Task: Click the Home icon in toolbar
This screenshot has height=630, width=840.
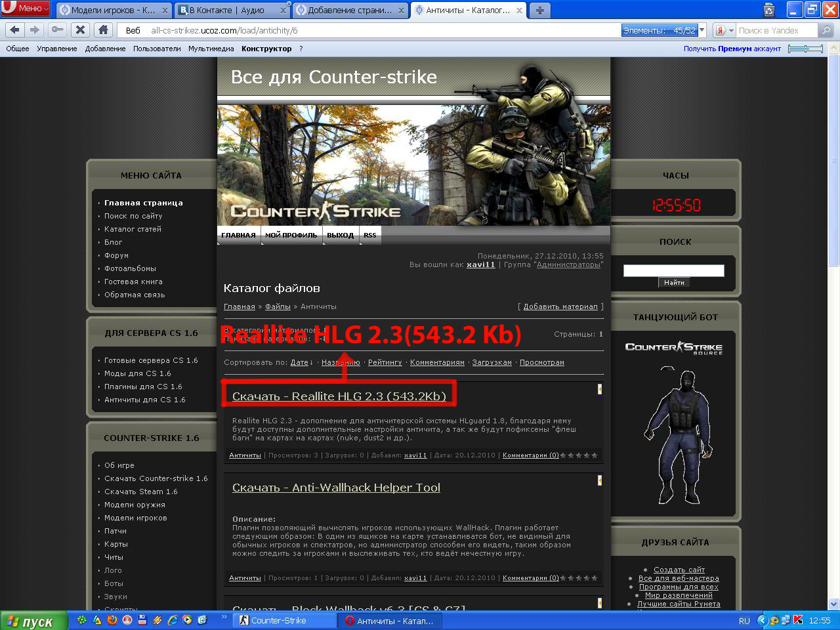Action: click(x=103, y=30)
